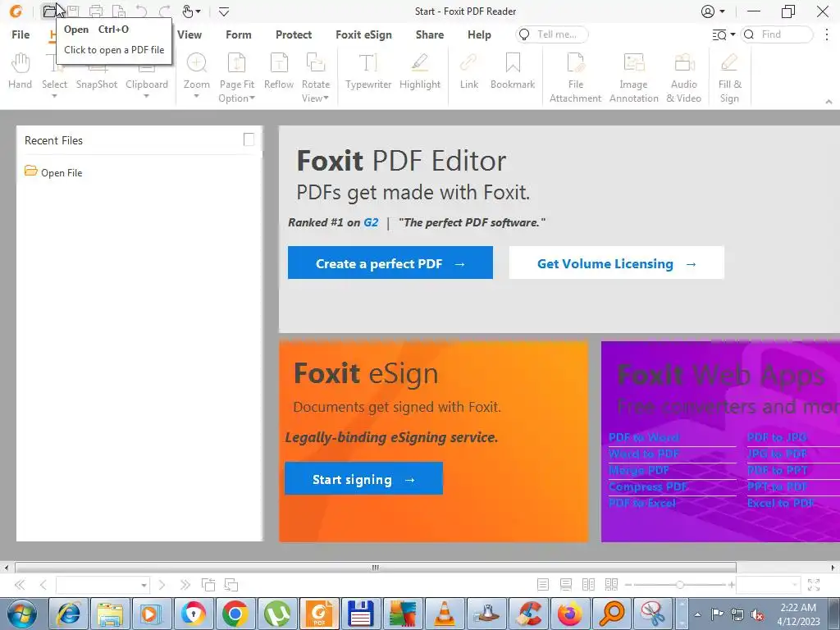Click the zoom in plus button
840x630 pixels.
(731, 584)
